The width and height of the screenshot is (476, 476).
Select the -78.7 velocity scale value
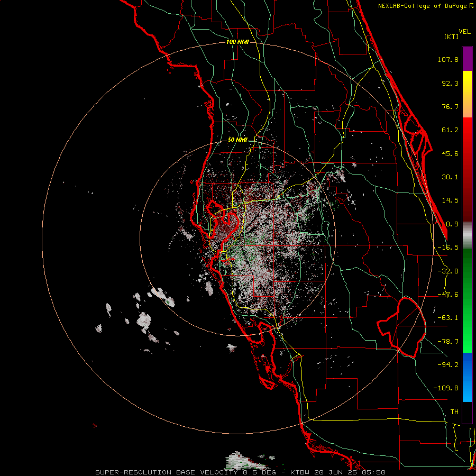(x=448, y=342)
